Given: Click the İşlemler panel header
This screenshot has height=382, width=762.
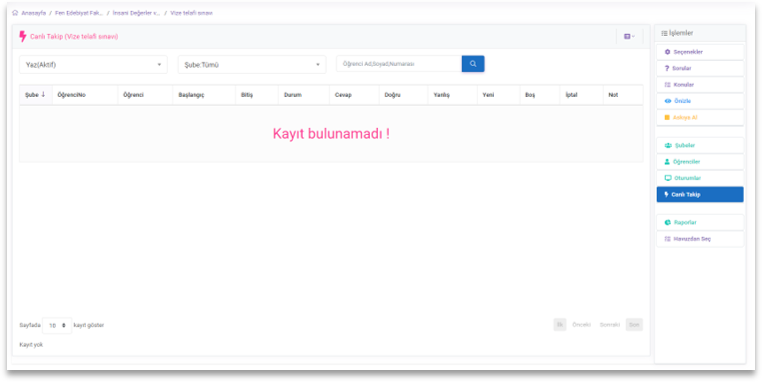Looking at the screenshot, I should (x=700, y=34).
